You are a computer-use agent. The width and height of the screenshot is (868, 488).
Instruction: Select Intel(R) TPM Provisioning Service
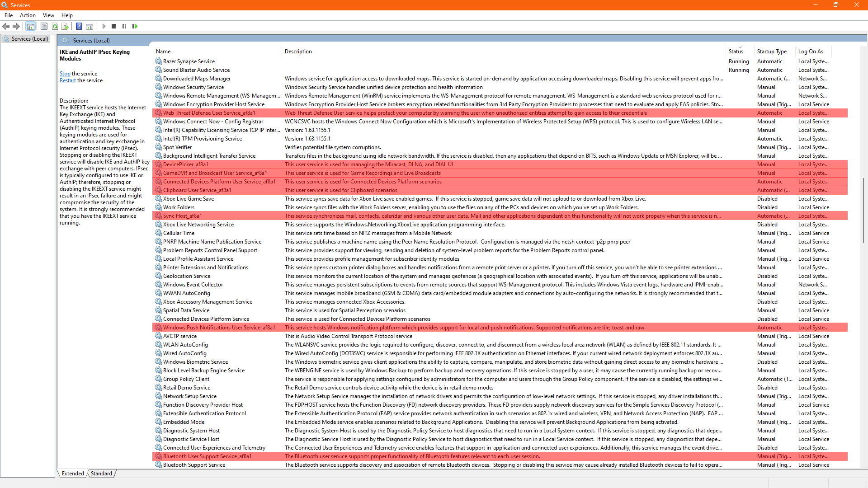coord(500,138)
